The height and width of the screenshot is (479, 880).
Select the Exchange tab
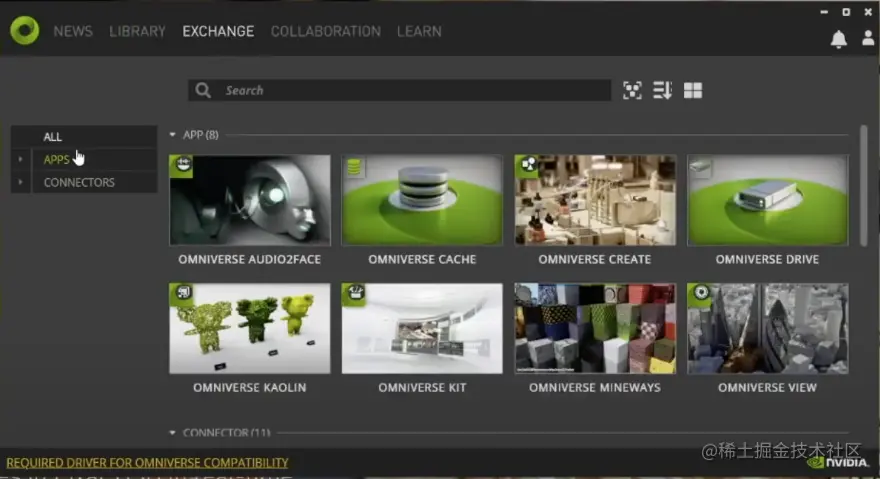(218, 31)
